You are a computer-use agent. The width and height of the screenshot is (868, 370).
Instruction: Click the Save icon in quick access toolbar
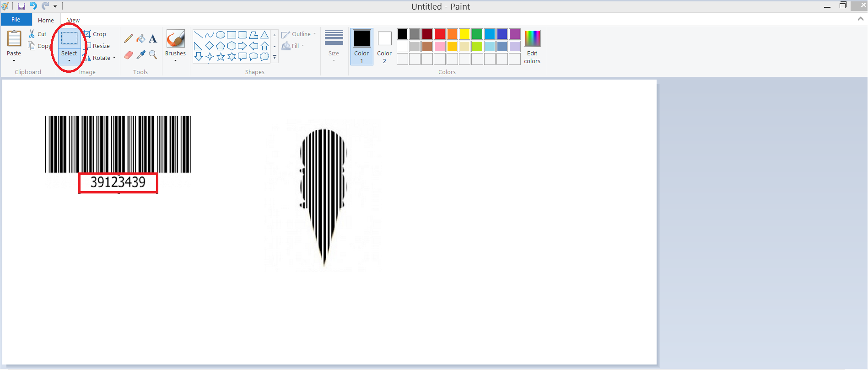(21, 6)
